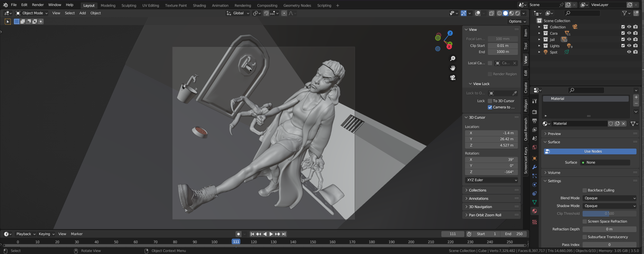Click the 3D Cursor Location X field
Image resolution: width=644 pixels, height=254 pixels.
point(491,133)
